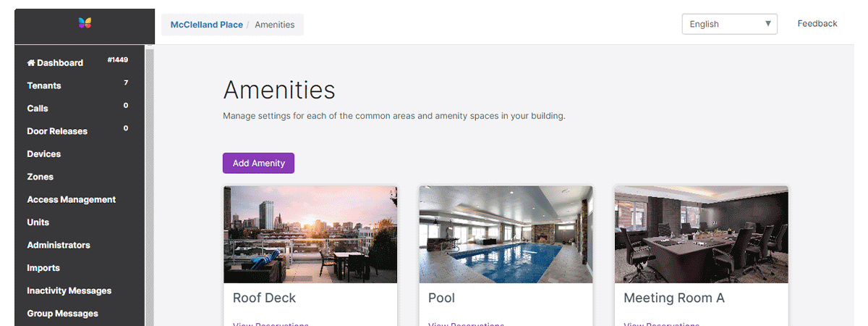Image resolution: width=868 pixels, height=326 pixels.
Task: Click the butterfly logo icon
Action: click(x=85, y=23)
